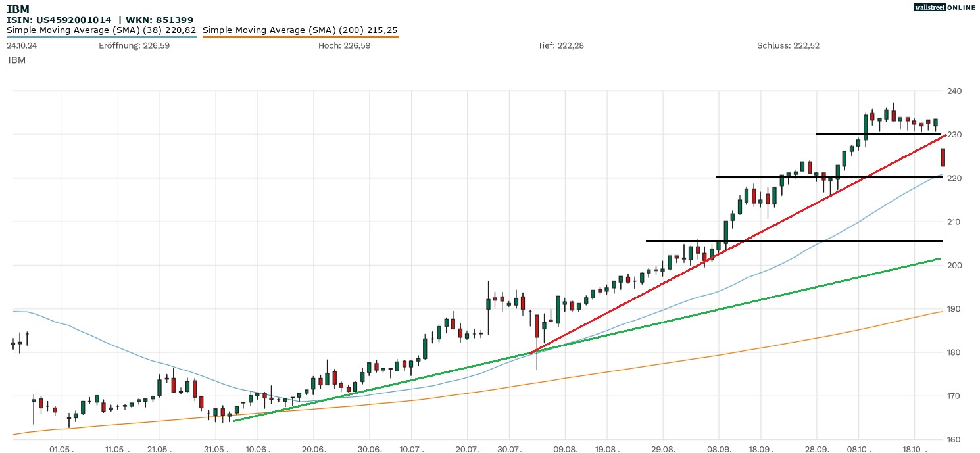This screenshot has height=453, width=980.
Task: Select the WKN 851399 text
Action: tap(159, 20)
